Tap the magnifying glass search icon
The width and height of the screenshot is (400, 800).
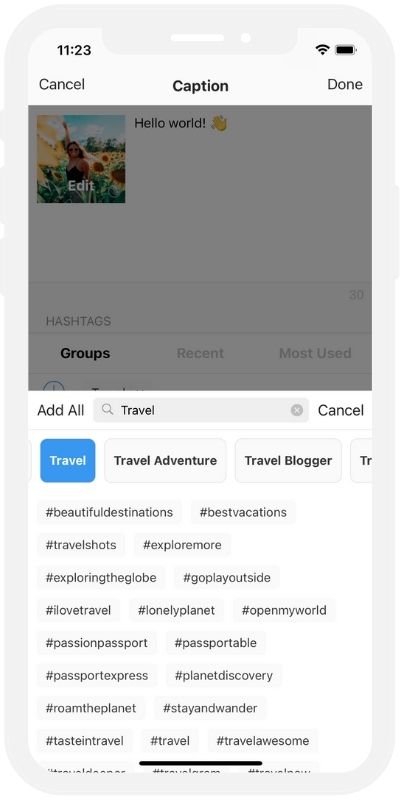107,409
